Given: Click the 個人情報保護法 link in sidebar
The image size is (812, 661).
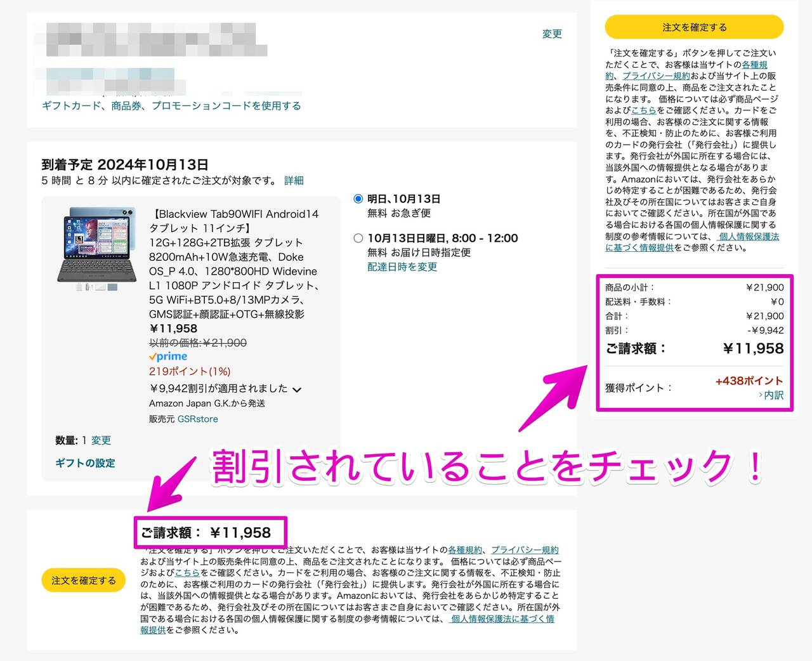Looking at the screenshot, I should [x=749, y=237].
